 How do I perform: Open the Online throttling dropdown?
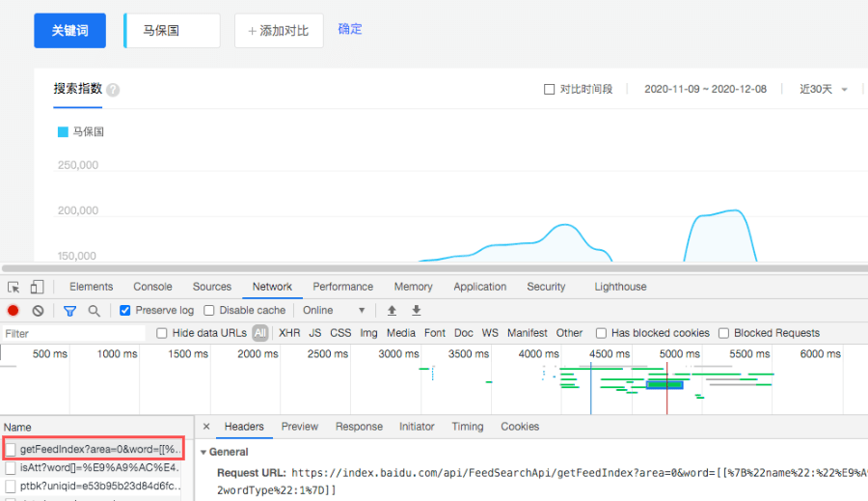(x=335, y=311)
